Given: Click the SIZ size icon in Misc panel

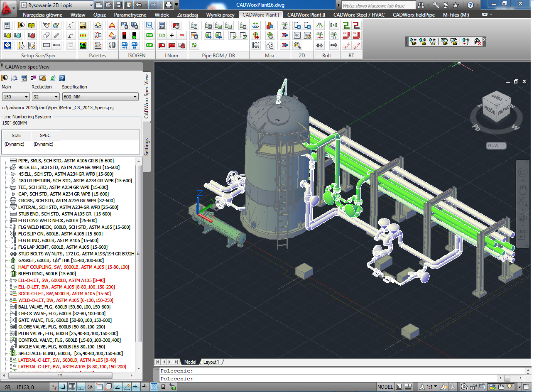Looking at the screenshot, I should [284, 25].
